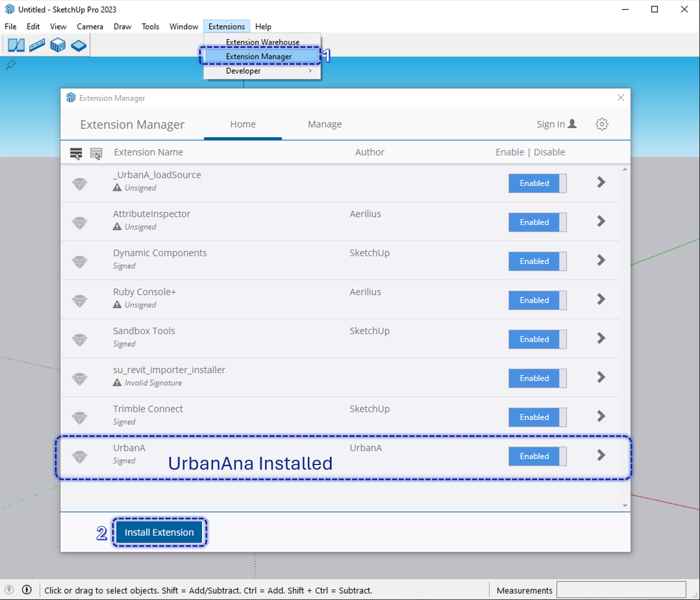Click the extension list scrollbar up arrow

click(625, 169)
